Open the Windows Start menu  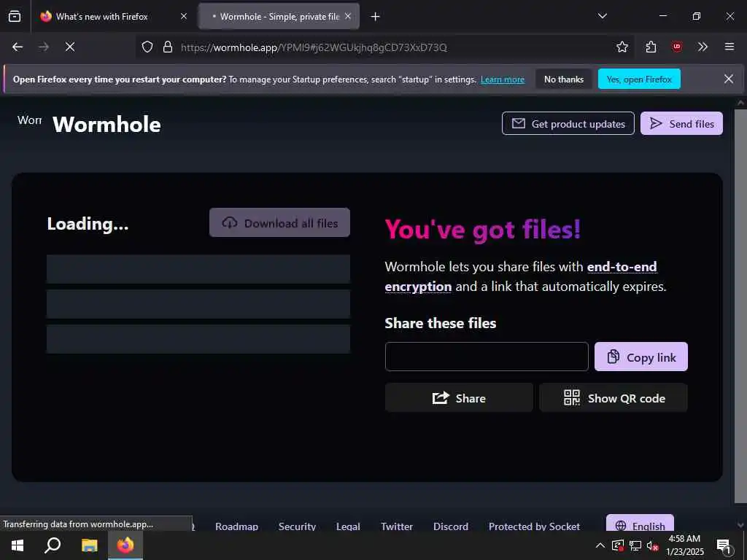[x=18, y=545]
